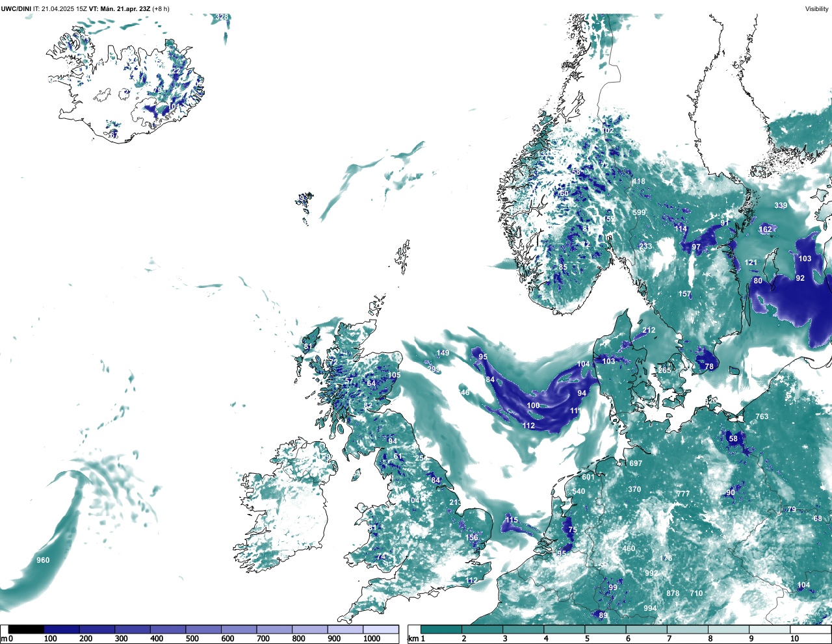Click the '299' value in the North Sea
832x644 pixels.
433,368
